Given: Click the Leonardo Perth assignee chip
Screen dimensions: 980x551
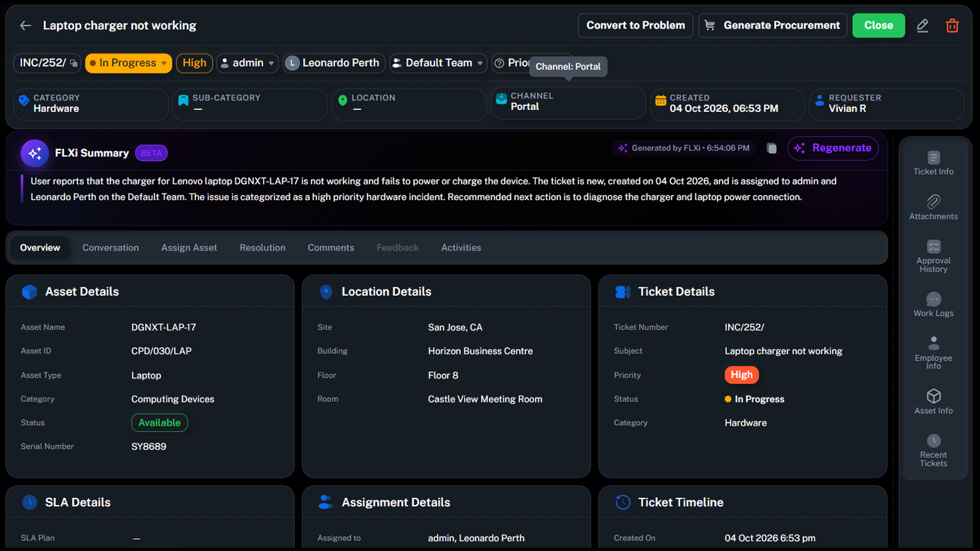Looking at the screenshot, I should pyautogui.click(x=334, y=63).
